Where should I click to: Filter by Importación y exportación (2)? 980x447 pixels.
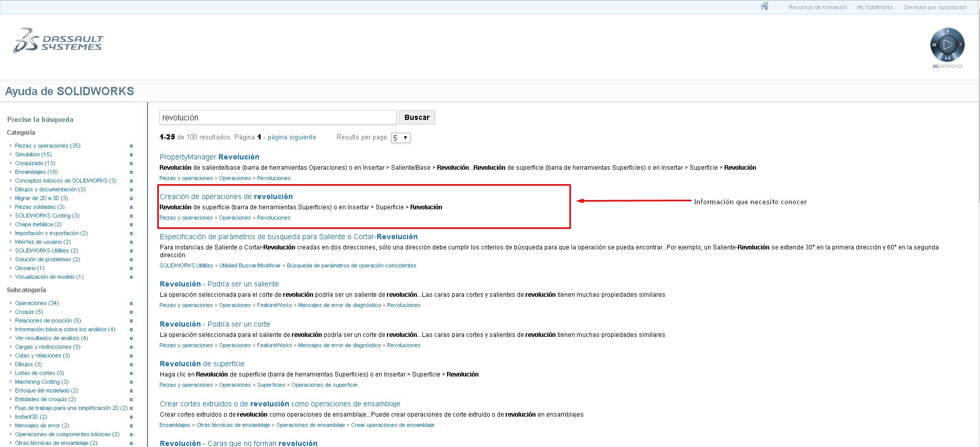[x=51, y=233]
